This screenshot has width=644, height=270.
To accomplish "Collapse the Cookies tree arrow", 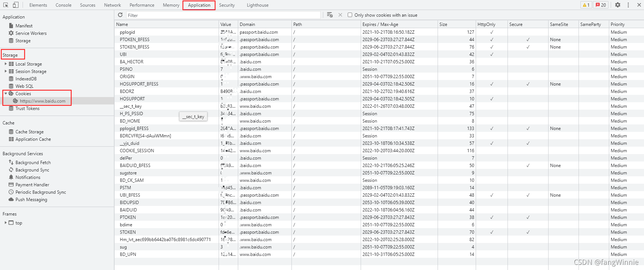I will pyautogui.click(x=6, y=93).
